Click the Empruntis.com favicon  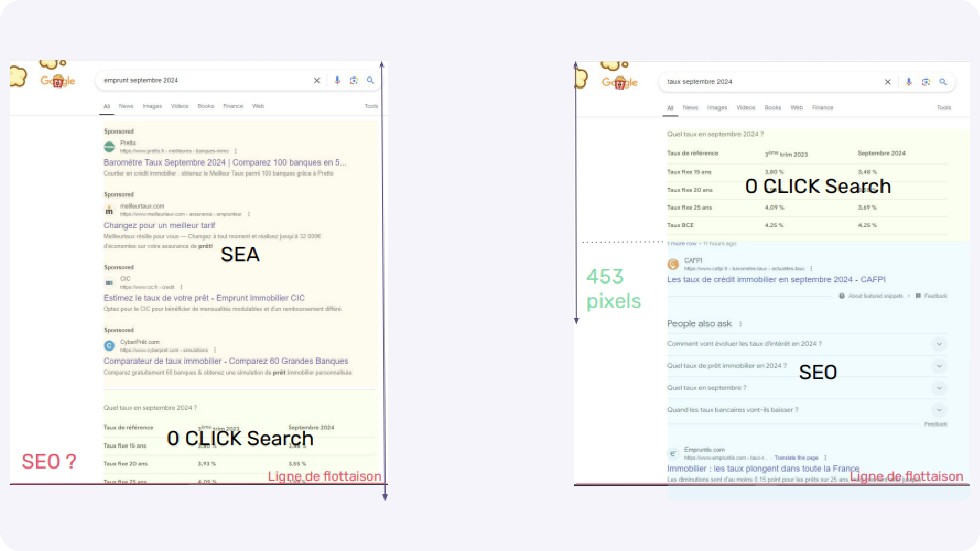tap(673, 453)
